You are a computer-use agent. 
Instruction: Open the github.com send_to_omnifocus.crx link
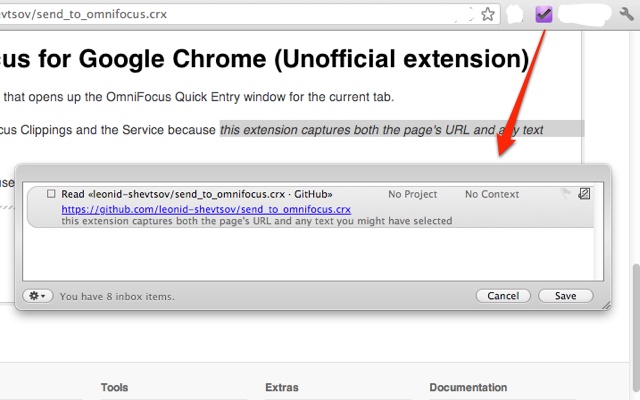206,209
